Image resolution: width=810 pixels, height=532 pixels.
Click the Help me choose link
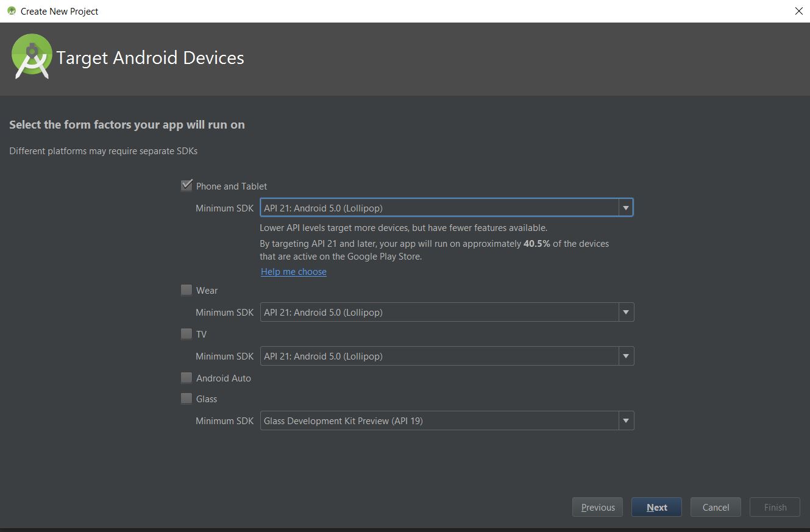point(294,272)
